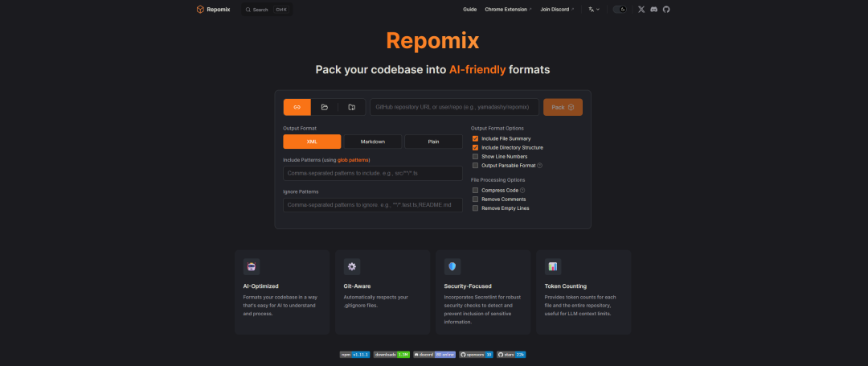868x366 pixels.
Task: Open the GitHub stars 22k badge
Action: (511, 355)
